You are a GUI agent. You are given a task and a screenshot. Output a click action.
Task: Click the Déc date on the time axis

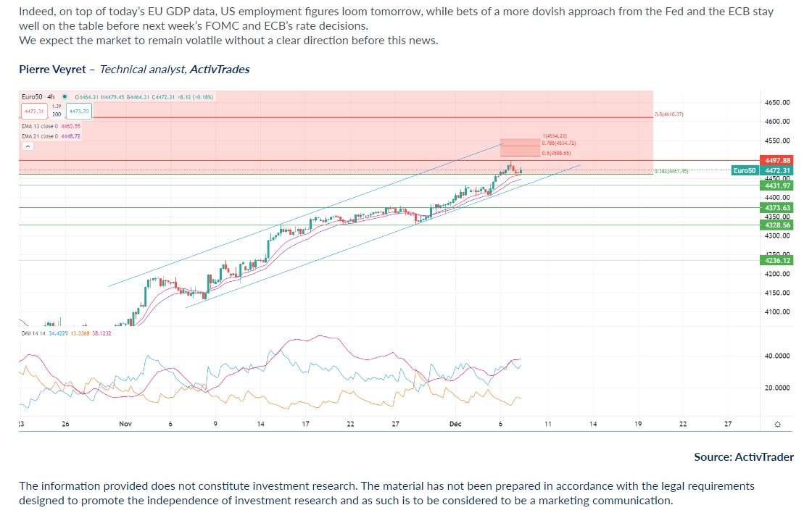click(455, 424)
